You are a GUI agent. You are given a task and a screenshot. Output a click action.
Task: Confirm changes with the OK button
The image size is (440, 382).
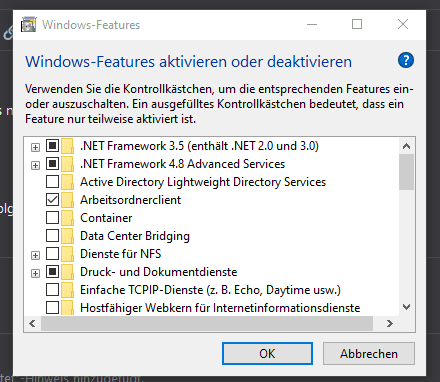(267, 353)
